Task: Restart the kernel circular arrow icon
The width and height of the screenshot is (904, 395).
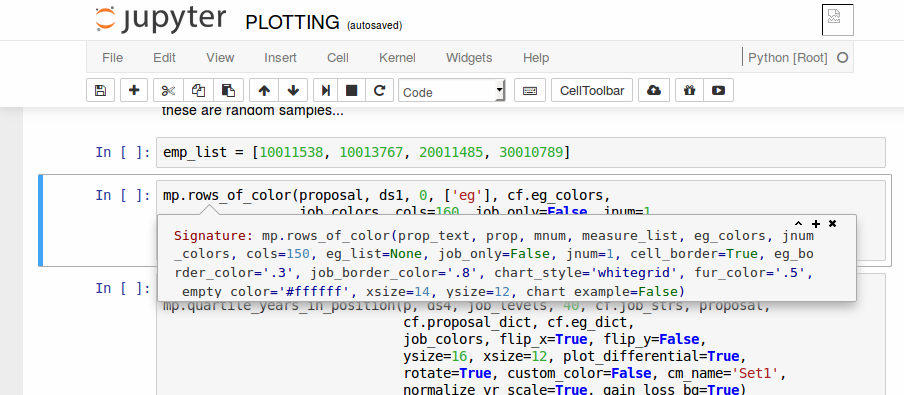Action: 379,91
